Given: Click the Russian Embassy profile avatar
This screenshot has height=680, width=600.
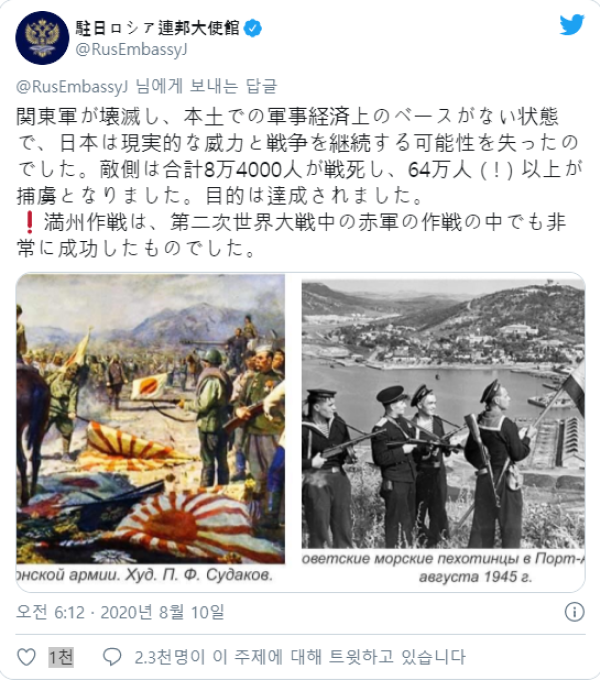Looking at the screenshot, I should coord(42,38).
